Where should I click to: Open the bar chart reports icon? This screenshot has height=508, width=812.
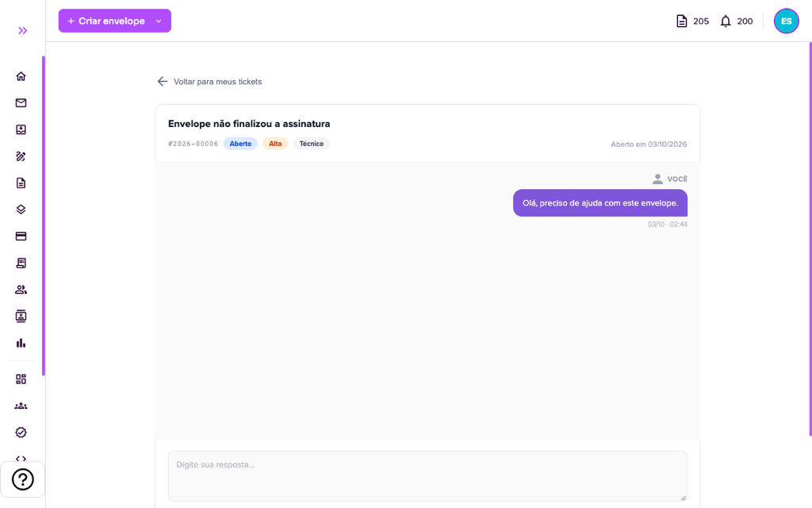pos(21,343)
